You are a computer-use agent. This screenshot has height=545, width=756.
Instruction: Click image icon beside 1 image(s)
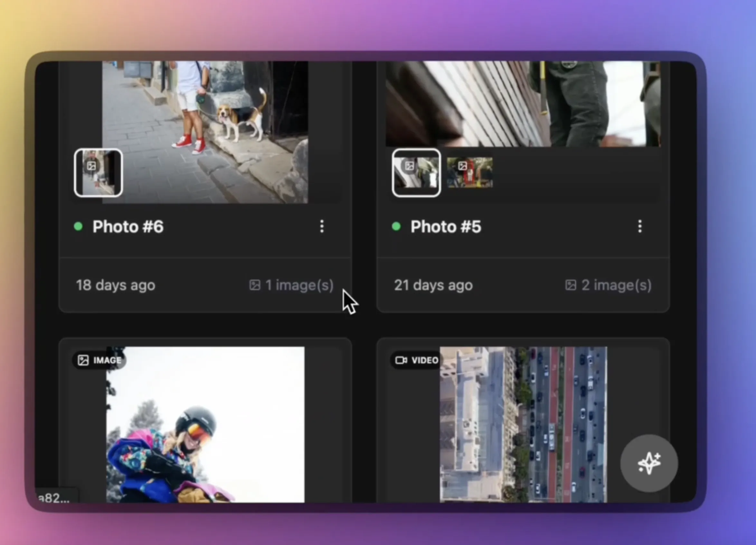tap(255, 285)
